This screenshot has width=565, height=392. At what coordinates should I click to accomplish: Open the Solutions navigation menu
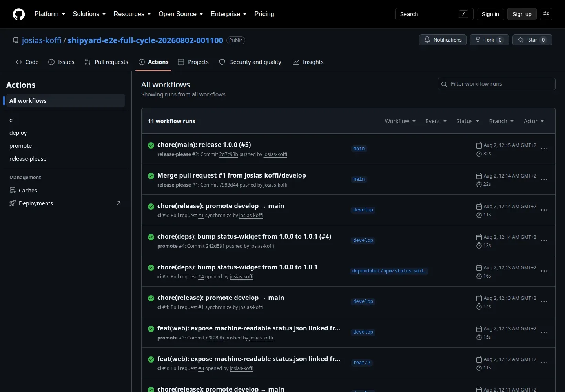89,14
